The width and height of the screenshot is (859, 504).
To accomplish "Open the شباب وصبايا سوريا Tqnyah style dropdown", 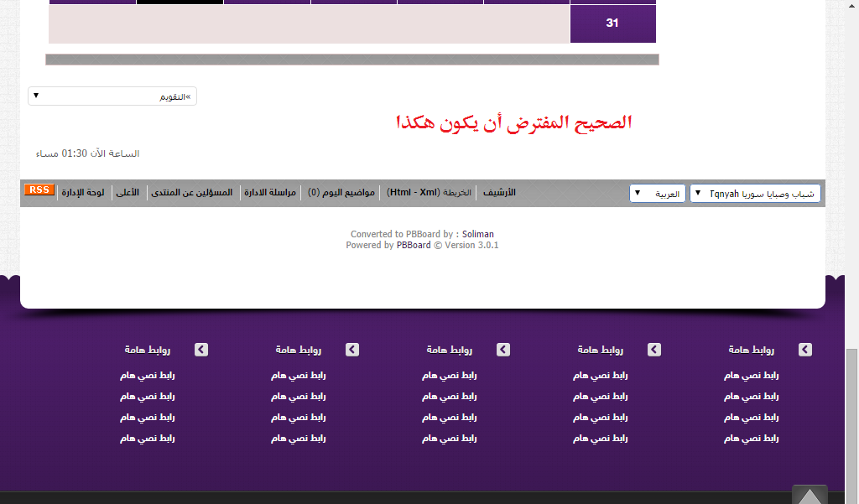I will tap(755, 194).
